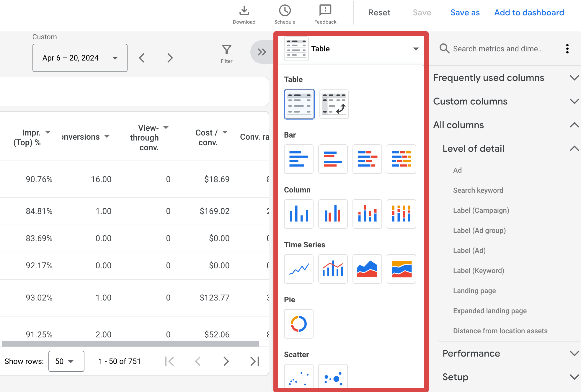Expand Frequently used columns section
Screen dimensions: 581x392
[x=506, y=78]
